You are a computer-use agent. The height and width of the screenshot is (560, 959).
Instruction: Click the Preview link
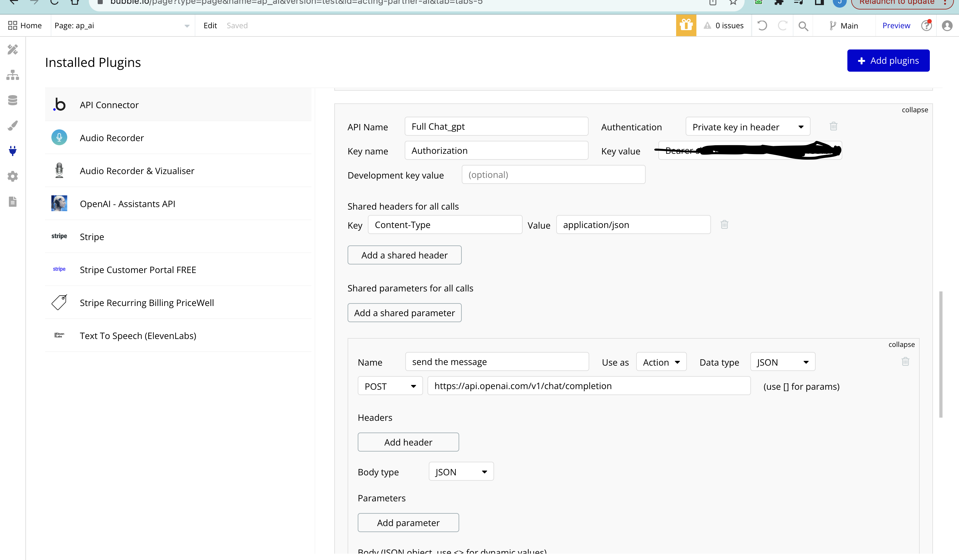pyautogui.click(x=896, y=25)
